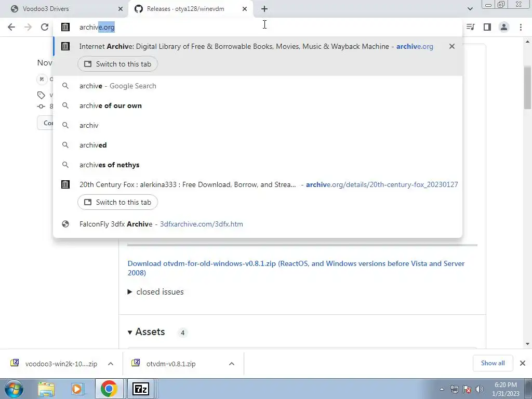
Task: Click the scrollbar up arrow
Action: click(x=527, y=42)
